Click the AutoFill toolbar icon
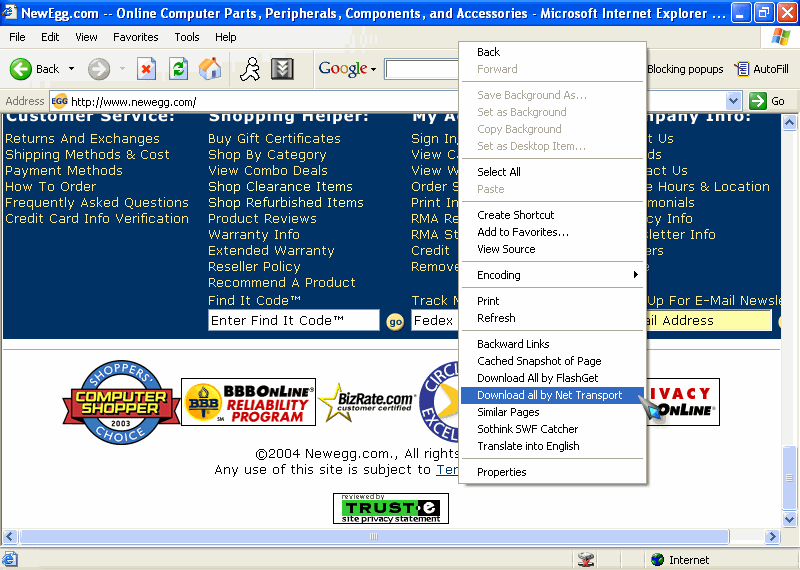This screenshot has width=800, height=570. (x=742, y=69)
